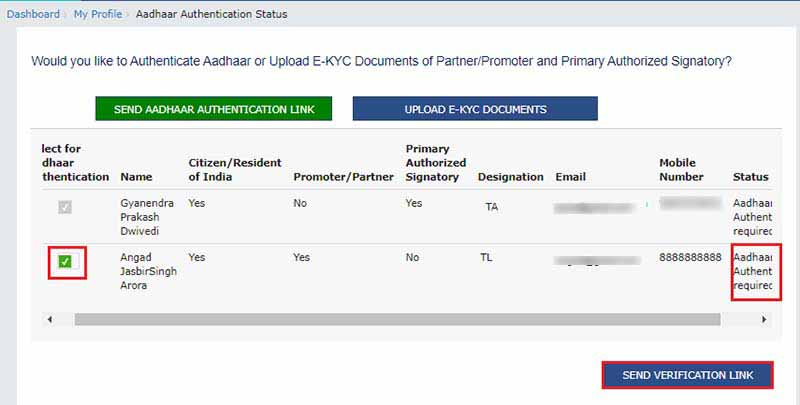
Task: Click Upload E-KYC Documents button
Action: coord(475,109)
